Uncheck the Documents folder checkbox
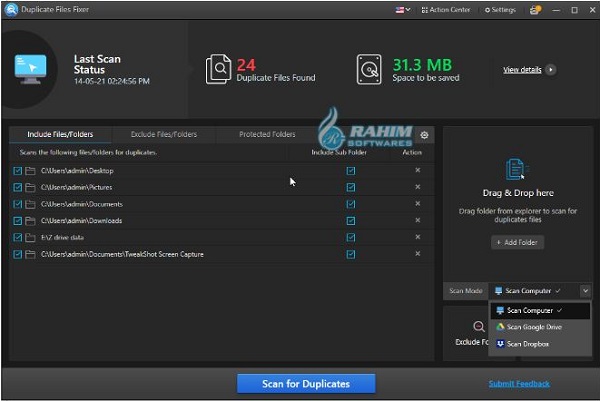Screen dimensions: 600x401 [18, 204]
